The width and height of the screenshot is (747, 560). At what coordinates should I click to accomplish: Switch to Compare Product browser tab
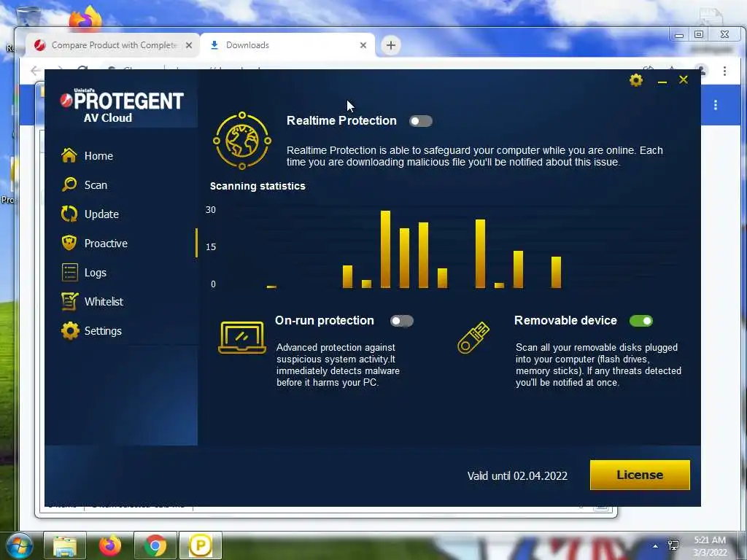113,45
